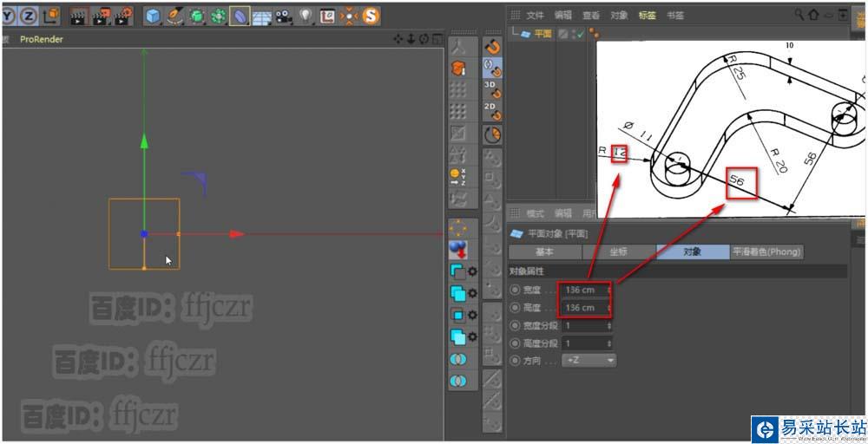The height and width of the screenshot is (444, 868).
Task: Toggle the 平面 object green checkmark
Action: pyautogui.click(x=582, y=35)
